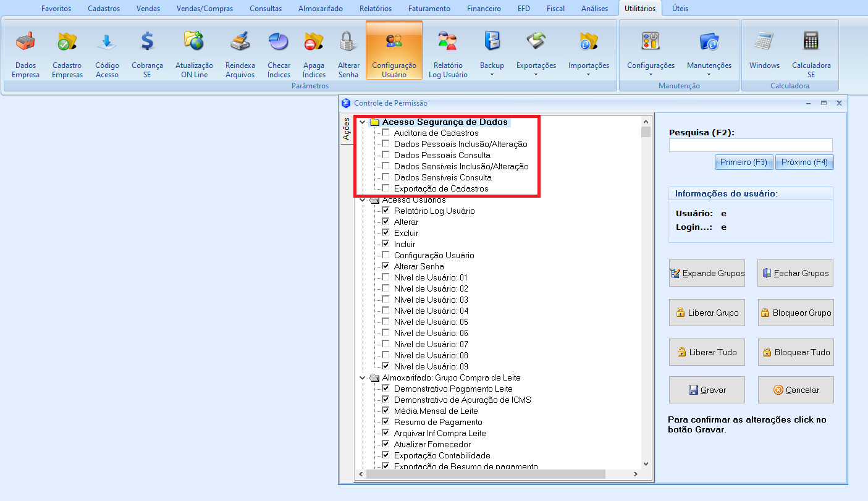868x501 pixels.
Task: Collapse Almoxarifado: Grupo Compra de Leite
Action: click(x=363, y=378)
